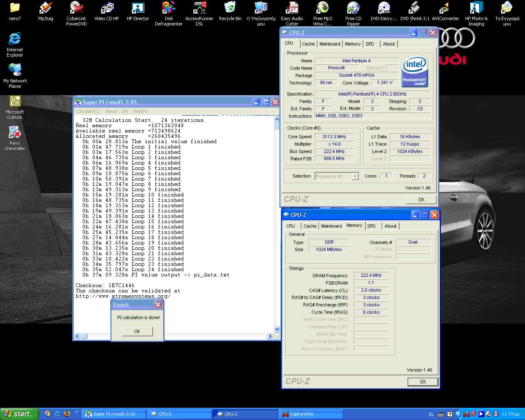
Task: Select the HP Photo & Imaging icon
Action: 476,14
